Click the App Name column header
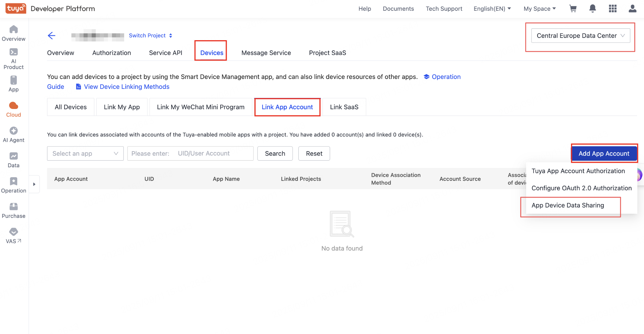 click(x=226, y=179)
